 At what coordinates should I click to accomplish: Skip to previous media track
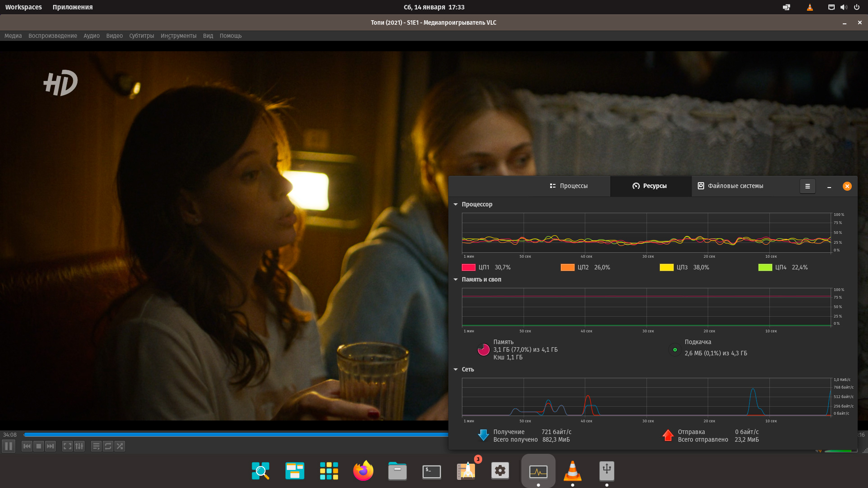[x=27, y=446]
